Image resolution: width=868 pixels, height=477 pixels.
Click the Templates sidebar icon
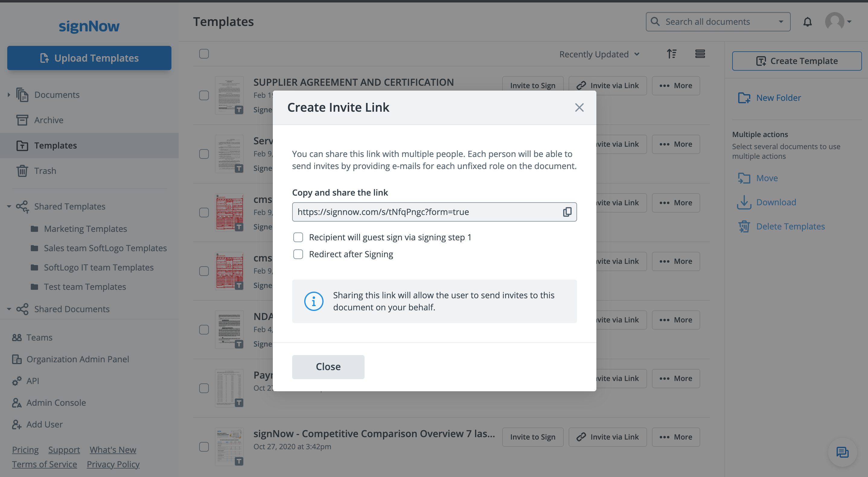pos(22,145)
